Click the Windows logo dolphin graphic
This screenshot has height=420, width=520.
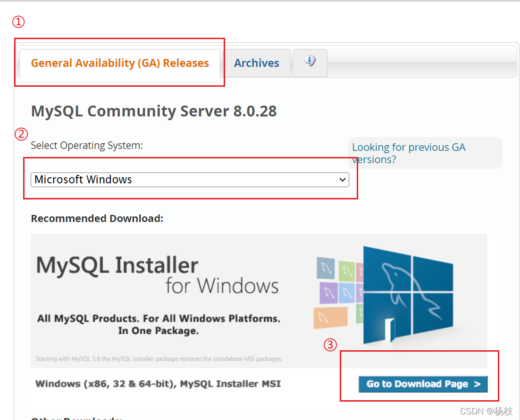(408, 296)
